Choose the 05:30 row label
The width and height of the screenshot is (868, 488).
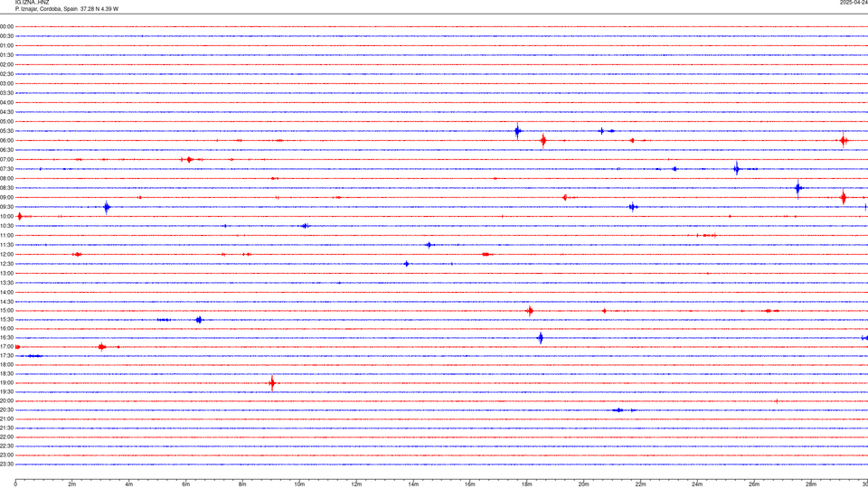click(6, 131)
